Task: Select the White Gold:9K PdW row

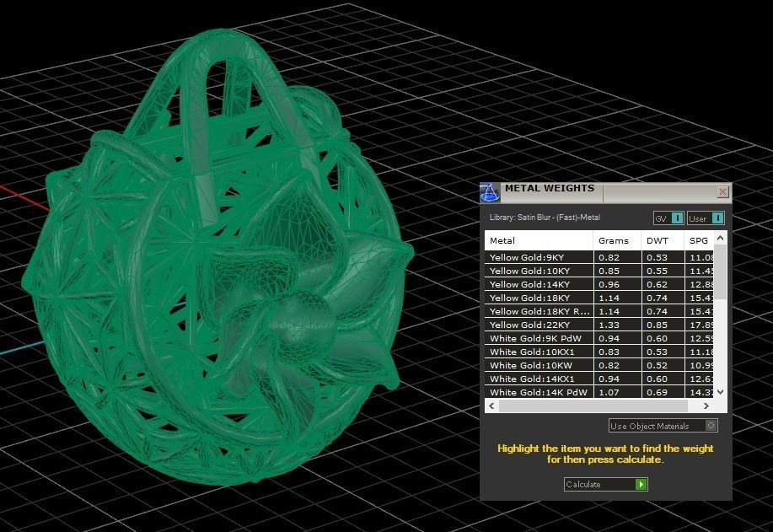Action: click(x=599, y=338)
